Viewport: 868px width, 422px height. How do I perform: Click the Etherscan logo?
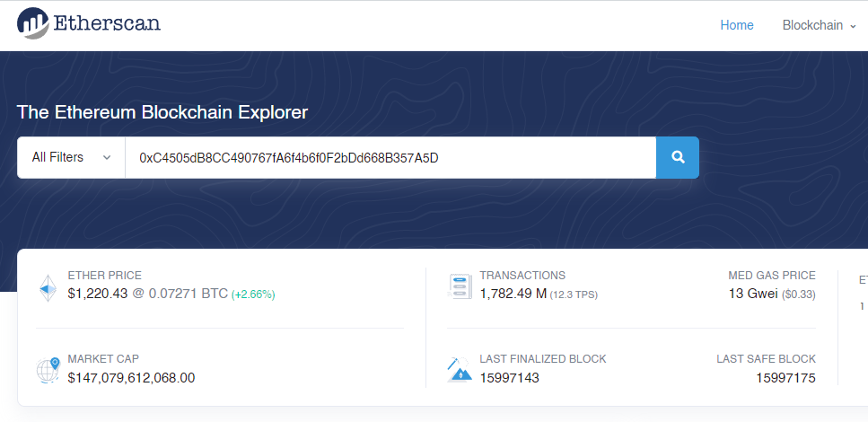coord(89,23)
